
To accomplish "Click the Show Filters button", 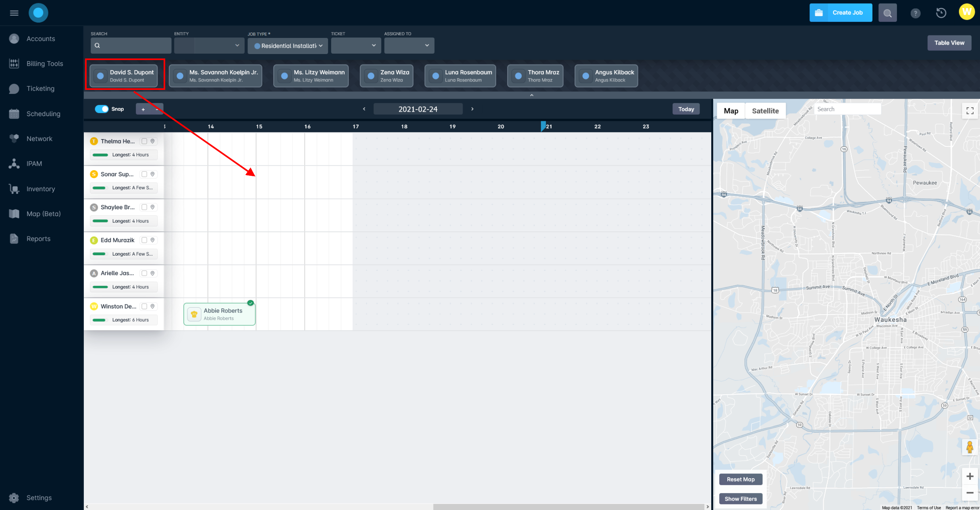I will coord(741,499).
